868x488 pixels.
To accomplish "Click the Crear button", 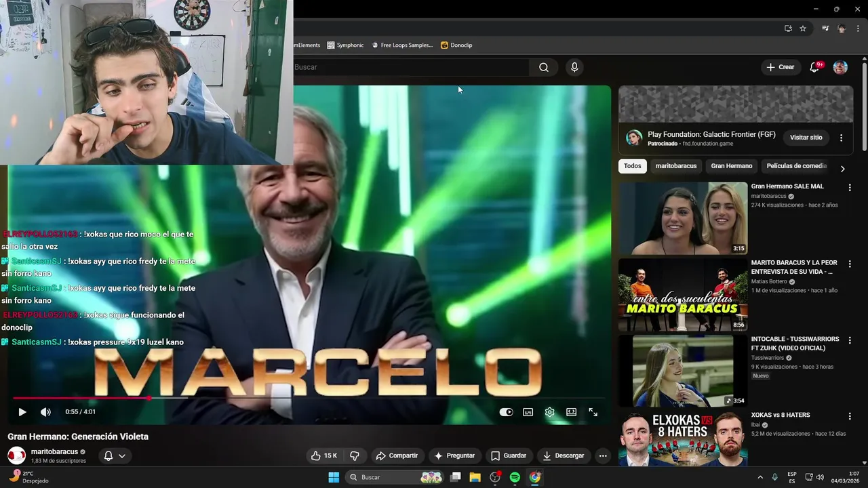I will [x=780, y=67].
